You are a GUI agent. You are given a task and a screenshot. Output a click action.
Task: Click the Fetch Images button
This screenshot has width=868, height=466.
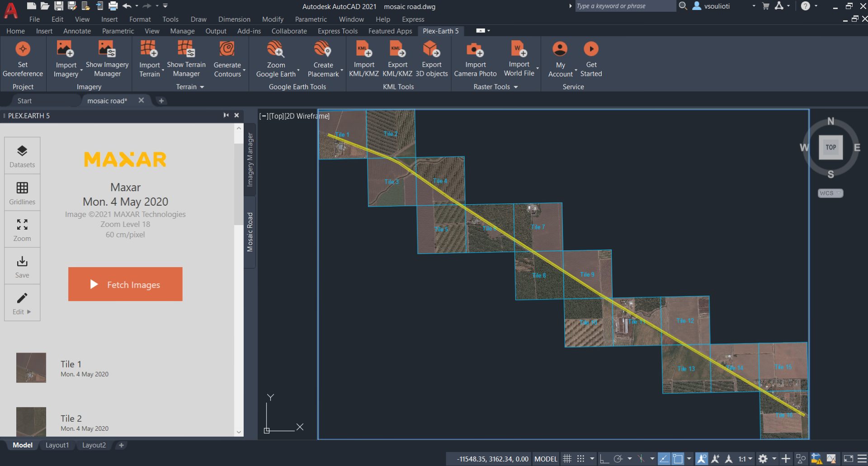[125, 284]
